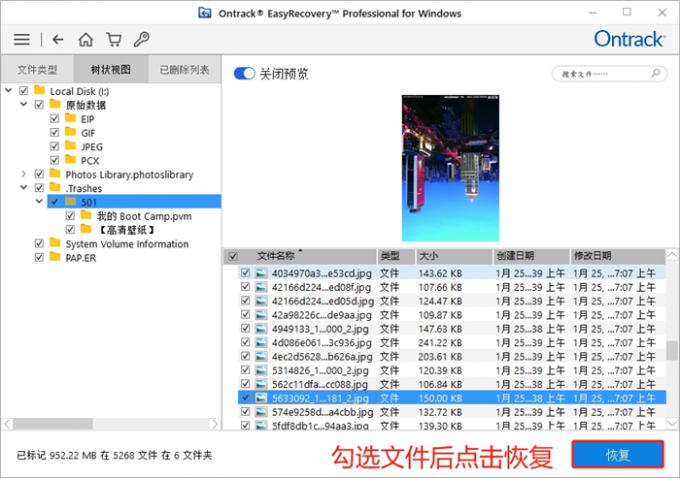Switch to the 树状视图 tab
This screenshot has width=680, height=478.
(111, 69)
